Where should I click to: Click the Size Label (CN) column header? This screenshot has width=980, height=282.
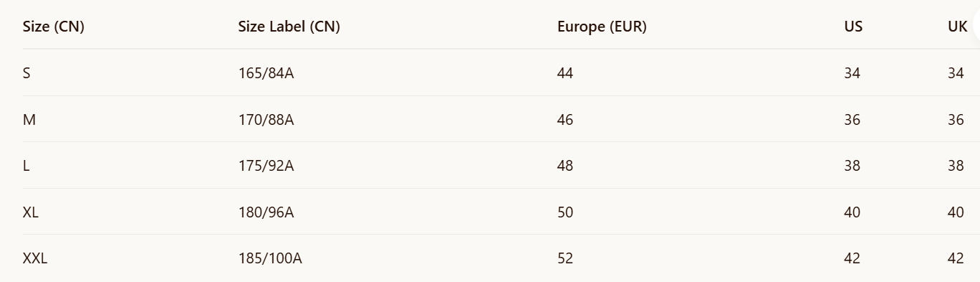click(289, 27)
